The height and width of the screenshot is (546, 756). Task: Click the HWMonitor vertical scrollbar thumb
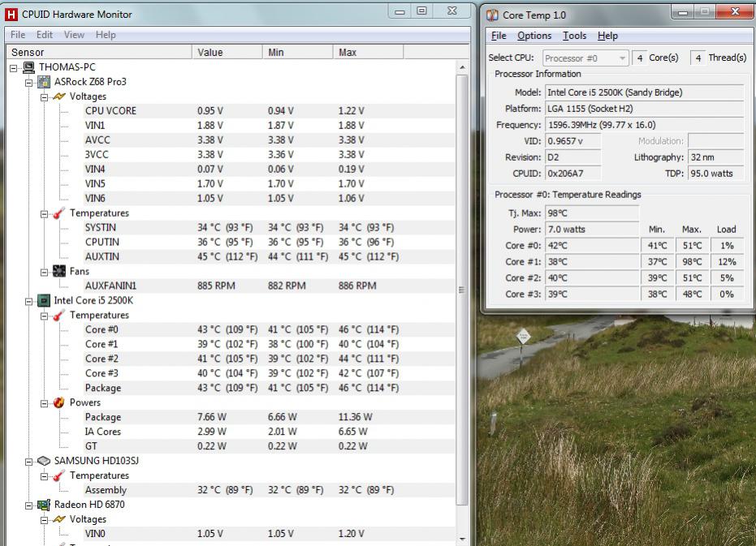(x=462, y=290)
